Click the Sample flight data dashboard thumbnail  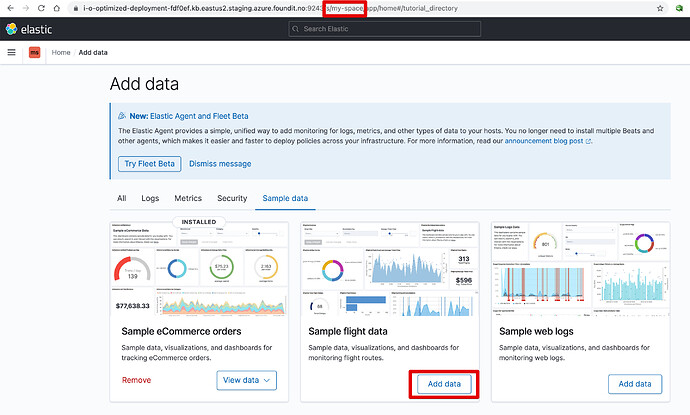(389, 268)
